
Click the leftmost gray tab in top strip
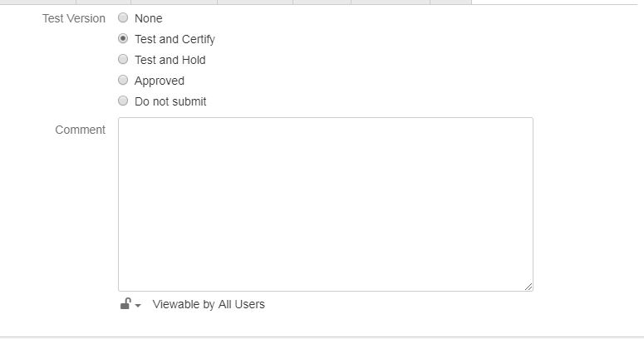(37, 2)
